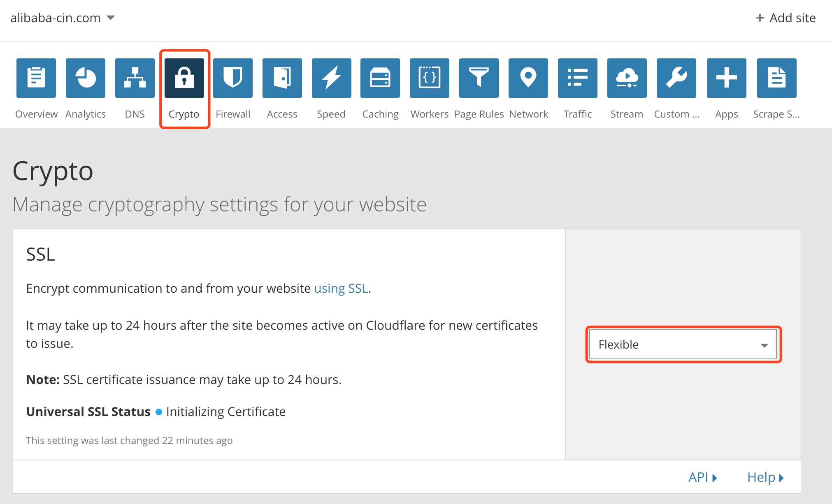
Task: Follow the using SSL link
Action: (x=341, y=288)
